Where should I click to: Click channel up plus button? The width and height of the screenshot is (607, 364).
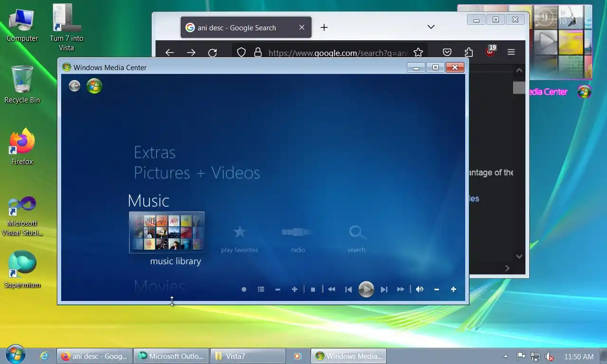pos(294,289)
